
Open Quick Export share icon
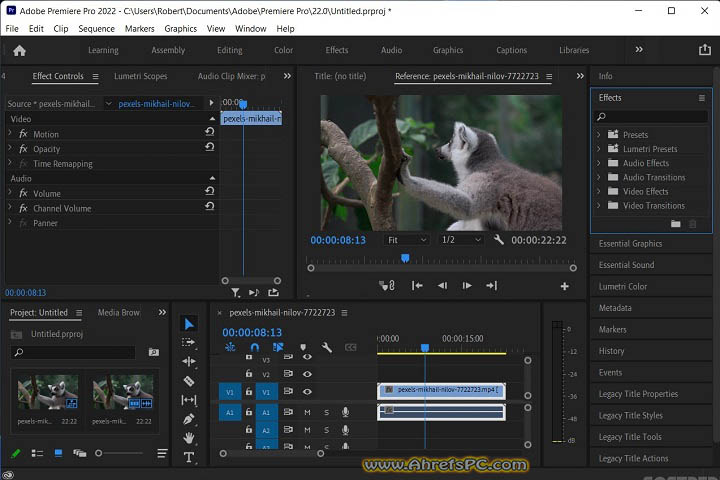[705, 50]
